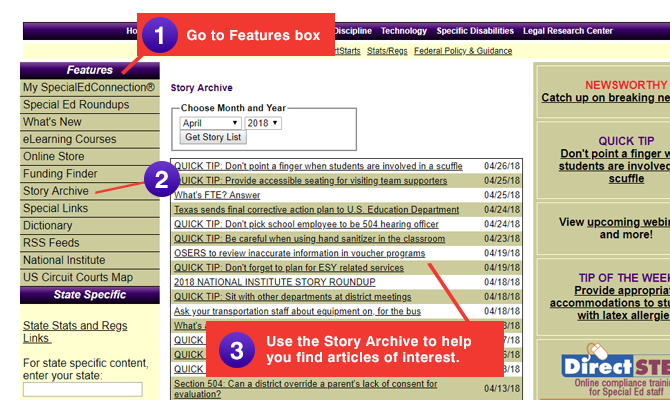The height and width of the screenshot is (400, 670).
Task: View upcoming webinars link
Action: tap(629, 222)
